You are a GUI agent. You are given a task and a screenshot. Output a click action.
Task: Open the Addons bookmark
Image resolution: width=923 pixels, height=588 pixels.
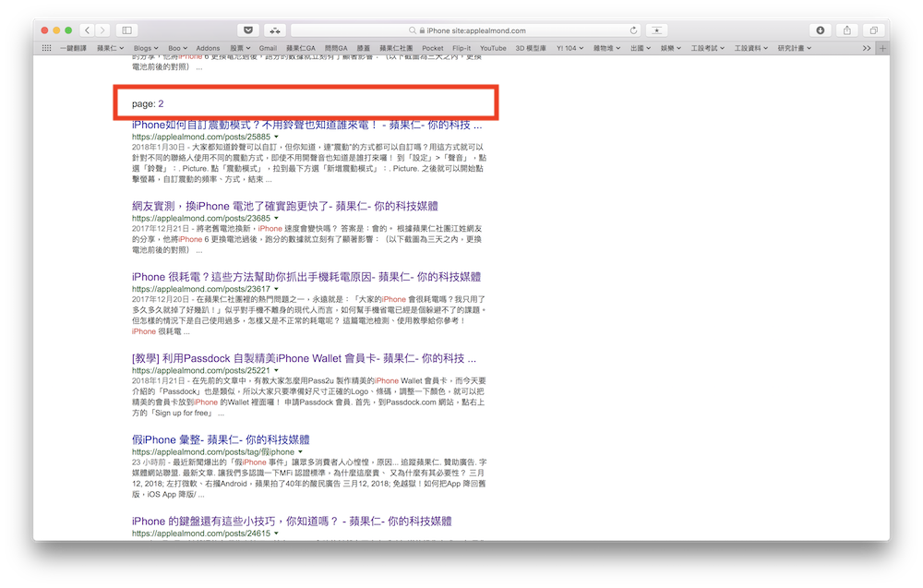(x=208, y=48)
